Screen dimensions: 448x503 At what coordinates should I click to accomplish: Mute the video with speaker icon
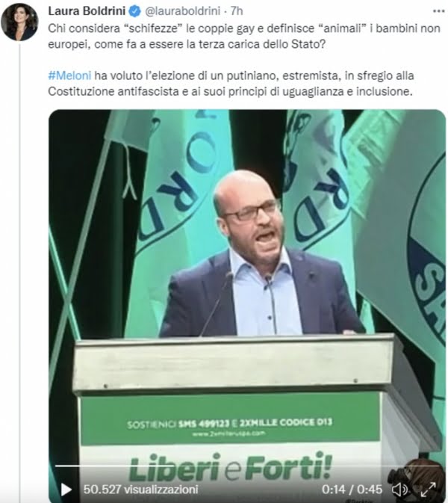(x=399, y=490)
